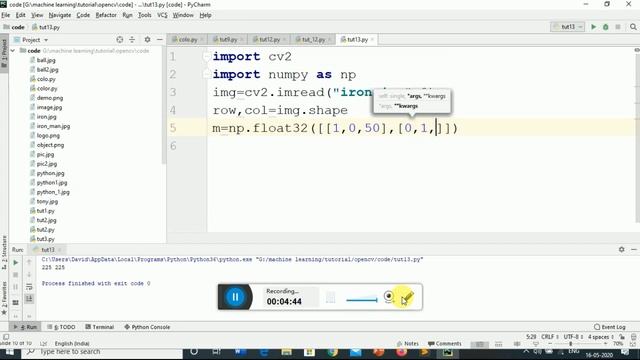Click the recorder webcam icon
The width and height of the screenshot is (640, 360).
tap(389, 296)
